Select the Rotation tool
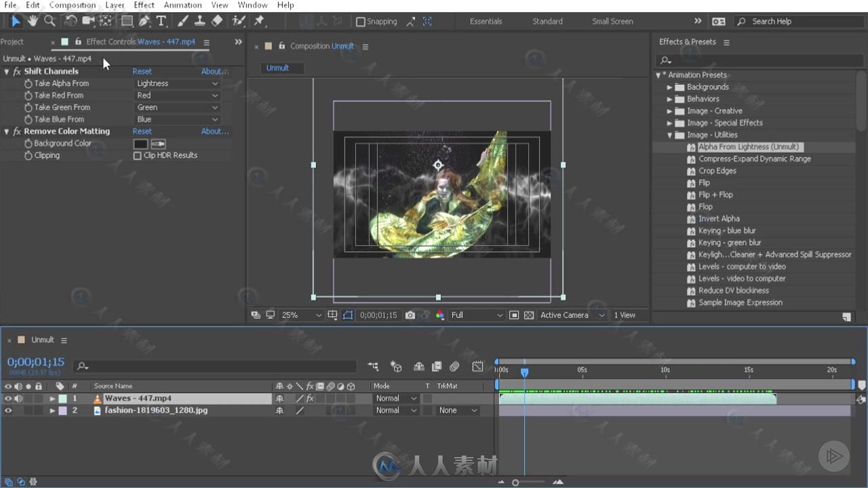868x488 pixels. pyautogui.click(x=71, y=21)
